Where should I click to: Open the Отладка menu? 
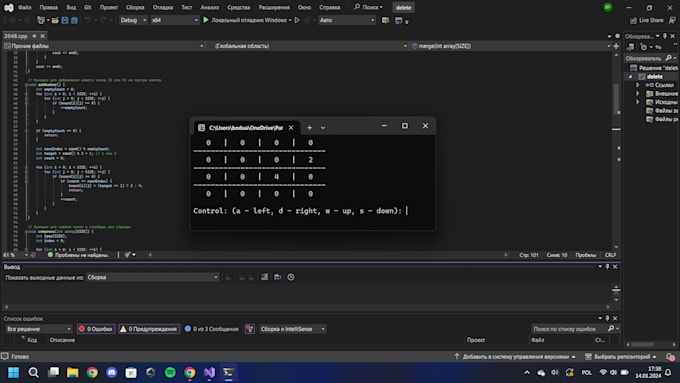point(163,7)
